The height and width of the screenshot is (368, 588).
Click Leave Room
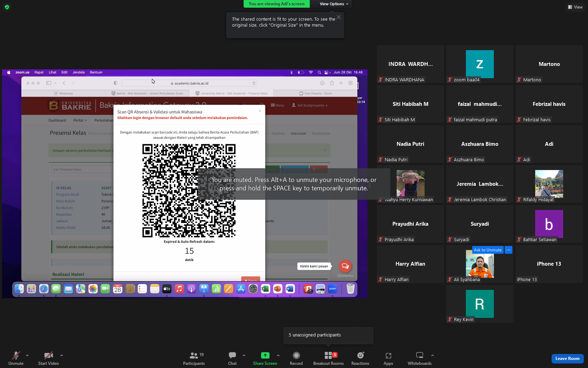(567, 359)
